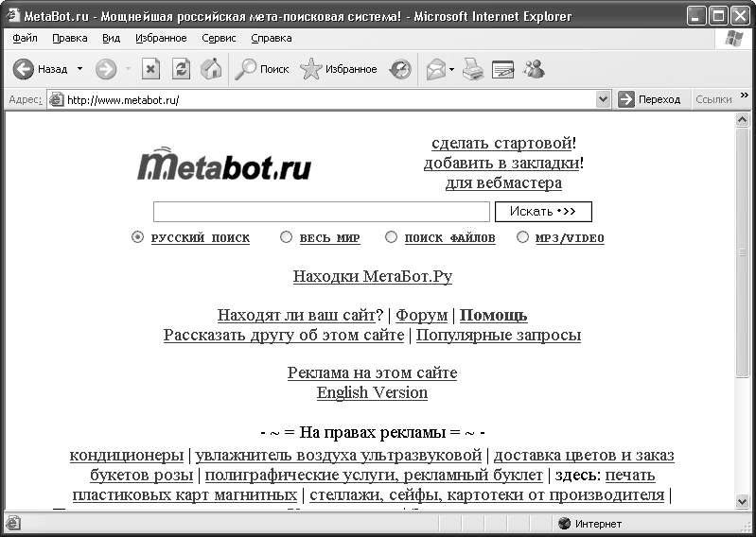Print the page with the printer icon
Screen dimensions: 756x537
point(472,69)
